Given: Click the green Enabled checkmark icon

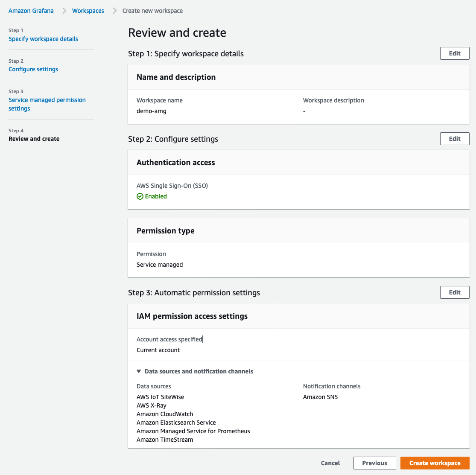Looking at the screenshot, I should (x=140, y=196).
